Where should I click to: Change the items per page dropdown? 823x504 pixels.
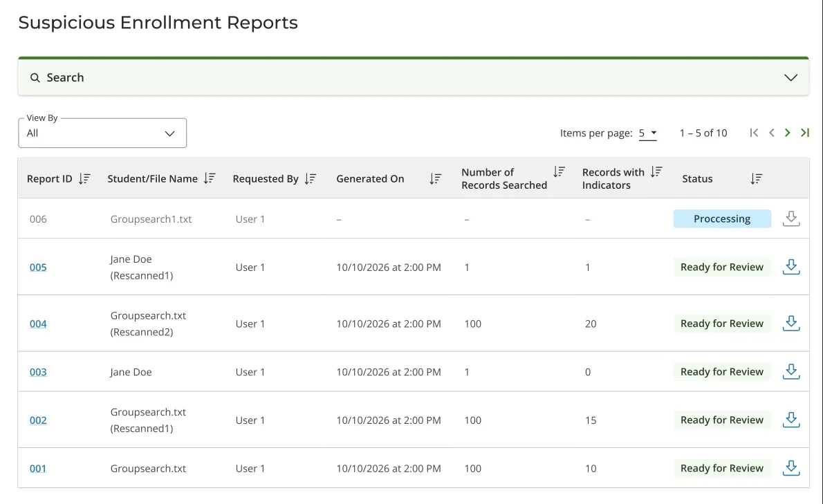coord(648,133)
